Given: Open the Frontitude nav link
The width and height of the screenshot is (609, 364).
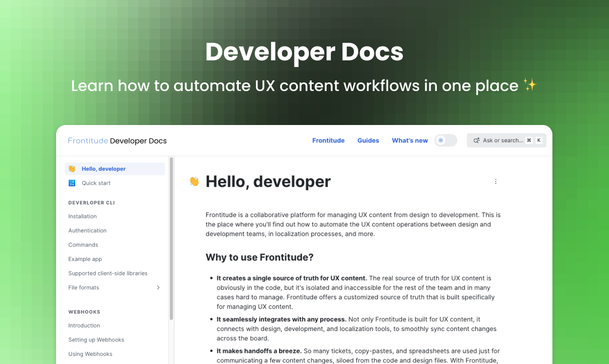Looking at the screenshot, I should tap(328, 140).
